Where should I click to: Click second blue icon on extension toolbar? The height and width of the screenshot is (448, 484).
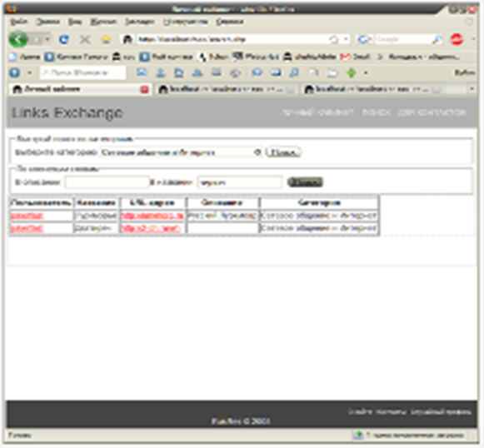[x=160, y=72]
